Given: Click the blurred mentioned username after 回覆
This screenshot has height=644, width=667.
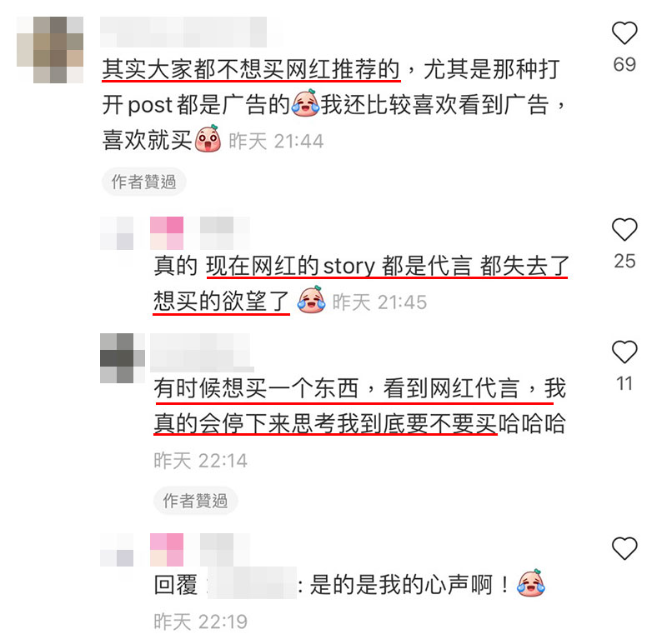Looking at the screenshot, I should click(x=252, y=583).
